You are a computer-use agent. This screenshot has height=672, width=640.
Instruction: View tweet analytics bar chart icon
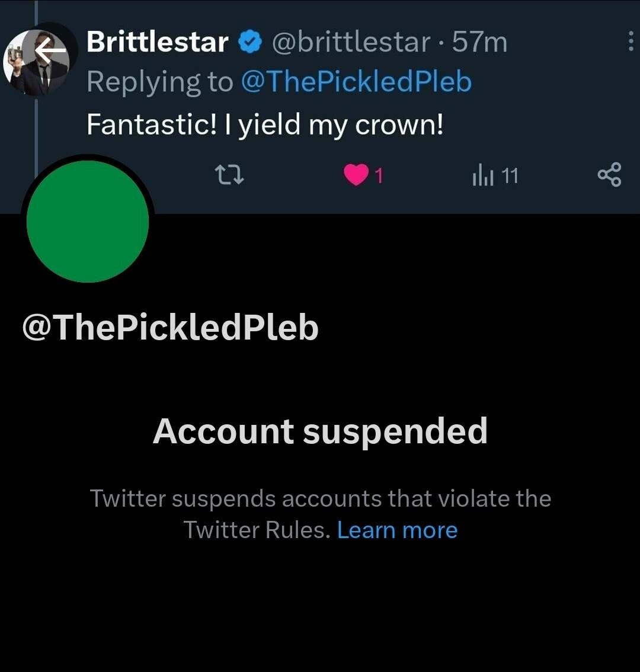click(483, 175)
